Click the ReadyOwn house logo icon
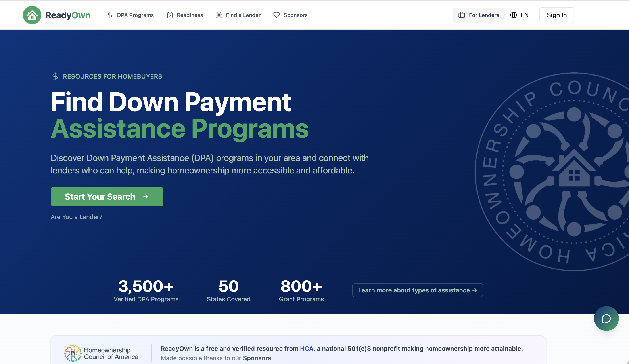 click(32, 15)
